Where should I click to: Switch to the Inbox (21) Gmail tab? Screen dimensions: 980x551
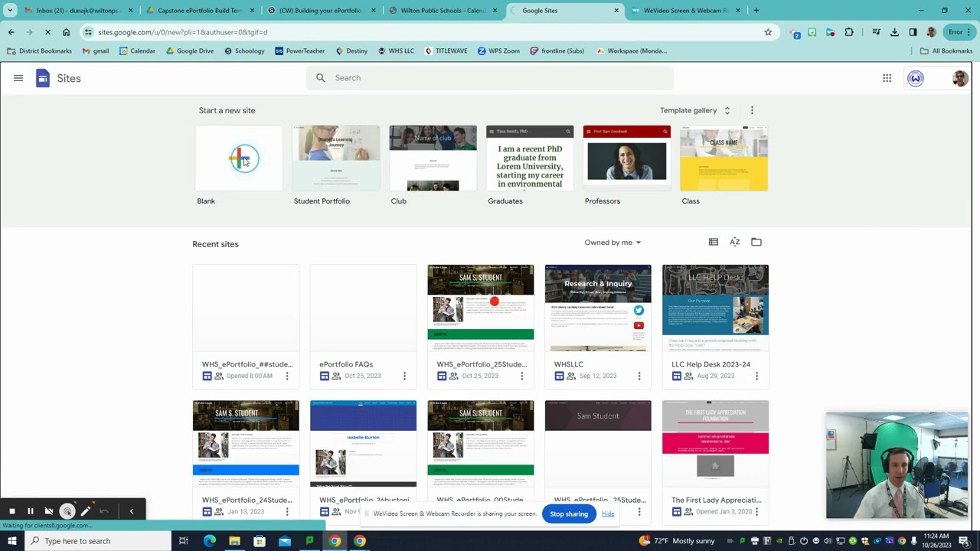[78, 11]
